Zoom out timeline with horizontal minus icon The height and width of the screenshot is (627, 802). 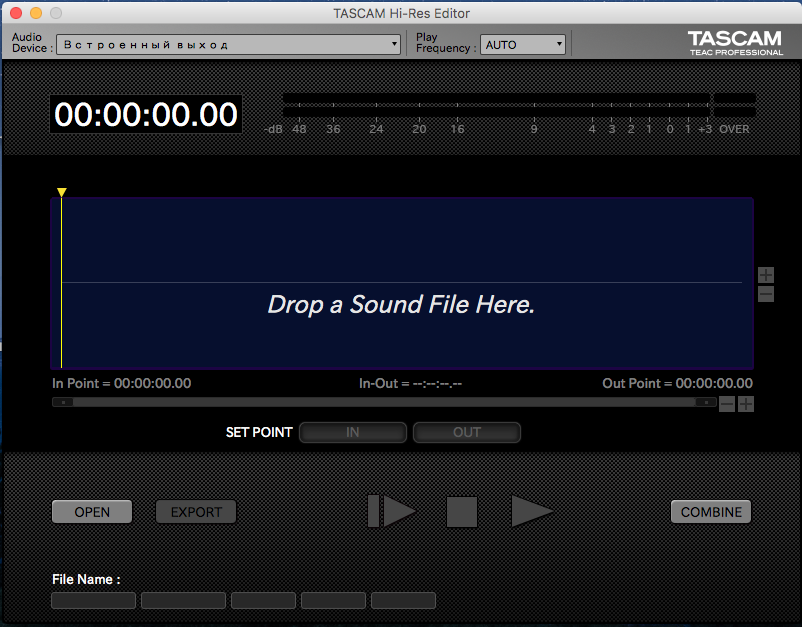(x=727, y=404)
